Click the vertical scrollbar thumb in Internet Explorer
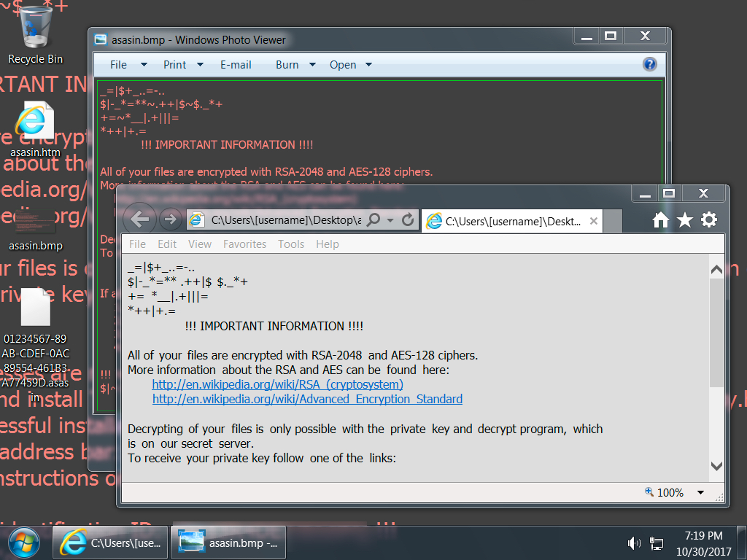Screen dimensions: 747x560 coord(716,333)
